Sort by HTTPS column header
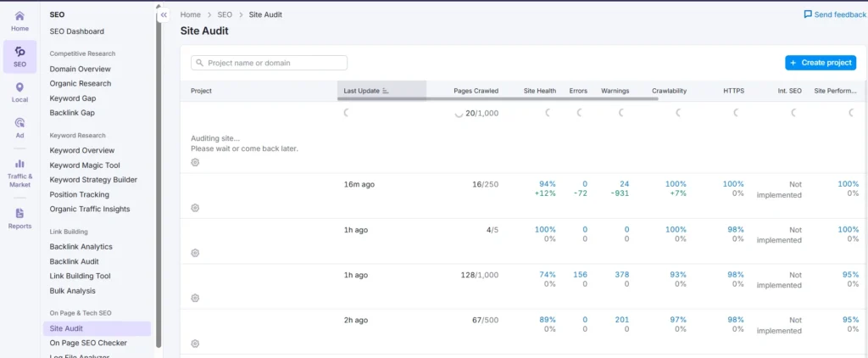This screenshot has height=358, width=868. tap(733, 91)
